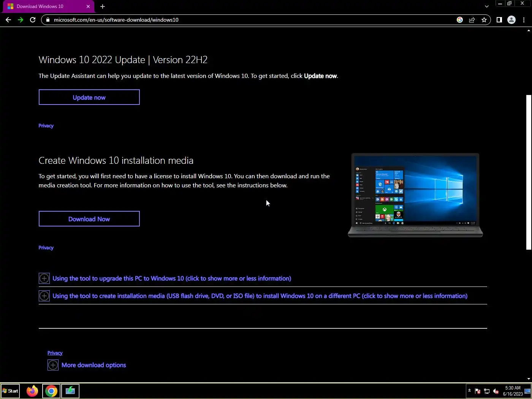This screenshot has width=532, height=399.
Task: Open the tab search chevron
Action: pos(487,6)
